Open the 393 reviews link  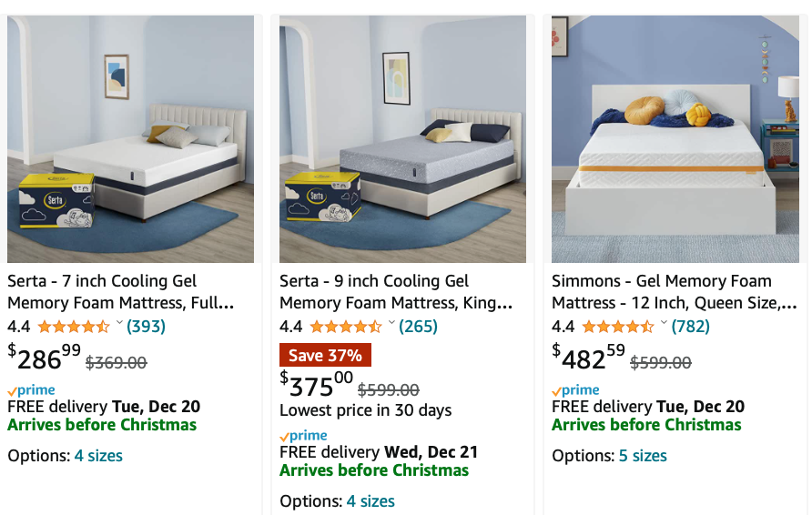[x=146, y=327]
